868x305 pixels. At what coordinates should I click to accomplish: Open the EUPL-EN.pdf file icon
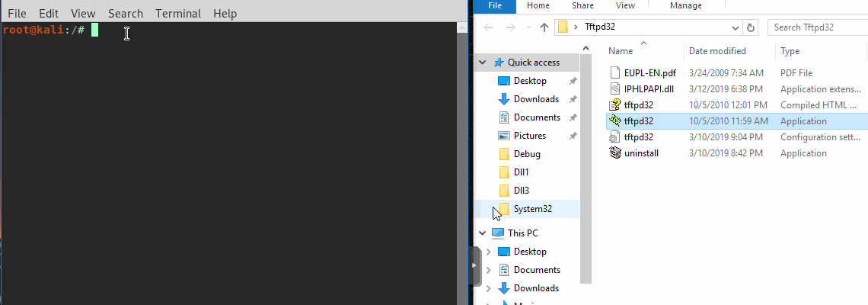point(616,73)
